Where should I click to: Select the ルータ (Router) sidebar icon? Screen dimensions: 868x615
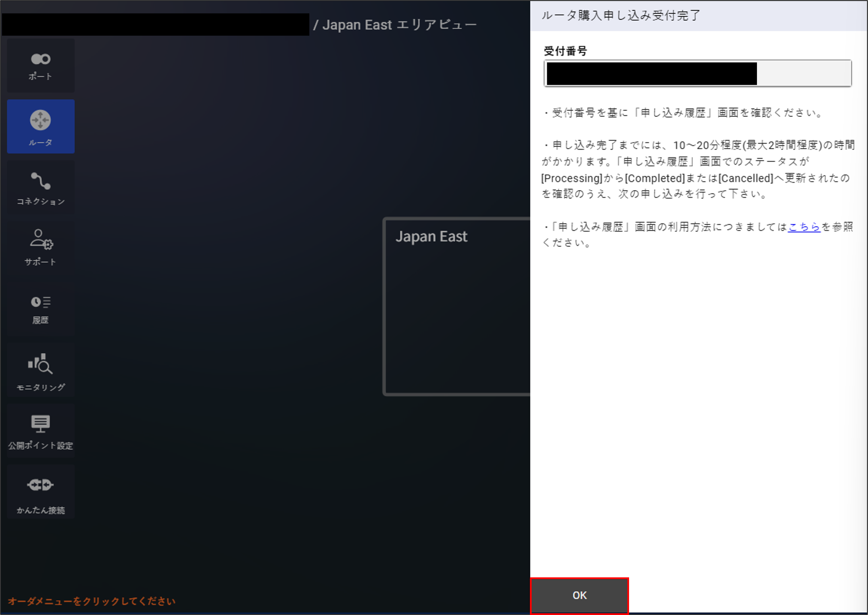41,127
